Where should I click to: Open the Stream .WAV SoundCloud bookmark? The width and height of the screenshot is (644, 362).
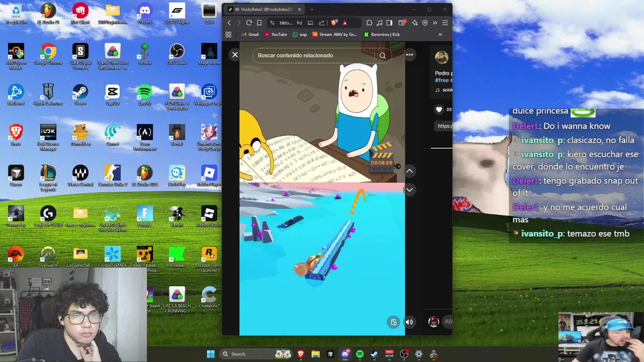[335, 35]
